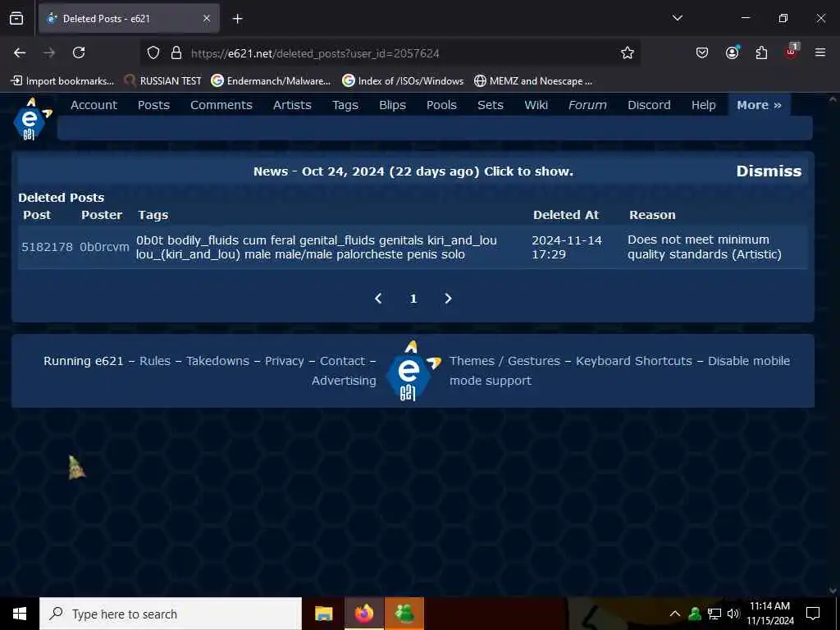Open deleted post 5182178
The width and height of the screenshot is (840, 630).
coord(47,247)
